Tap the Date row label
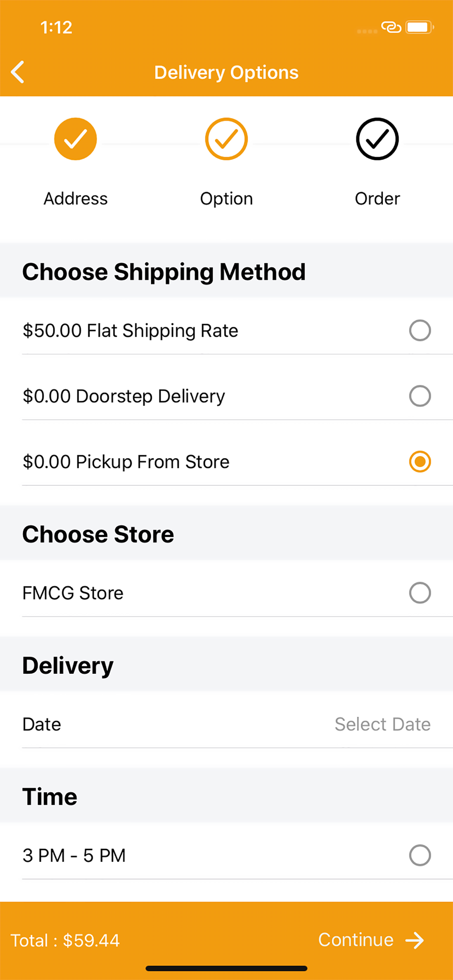The width and height of the screenshot is (453, 980). [42, 724]
